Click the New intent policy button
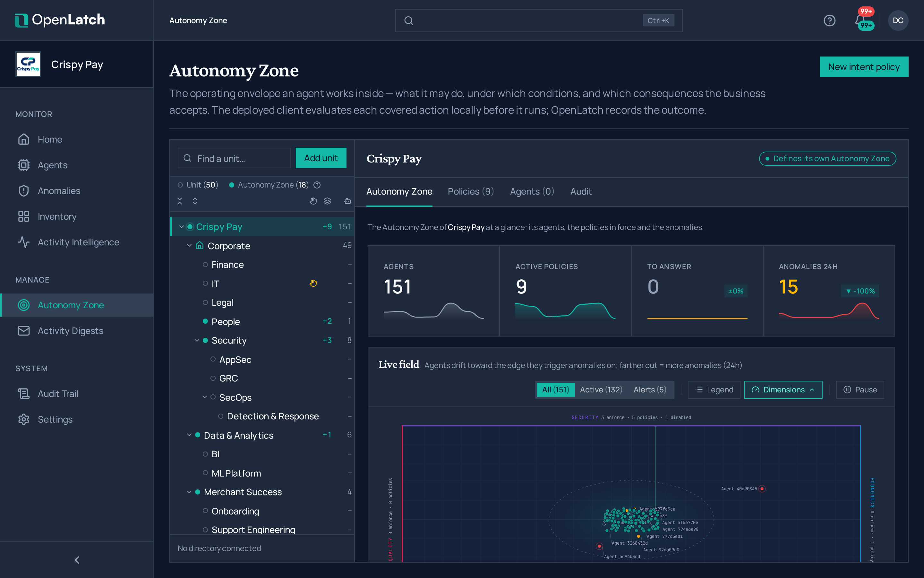This screenshot has width=924, height=578. click(x=864, y=67)
